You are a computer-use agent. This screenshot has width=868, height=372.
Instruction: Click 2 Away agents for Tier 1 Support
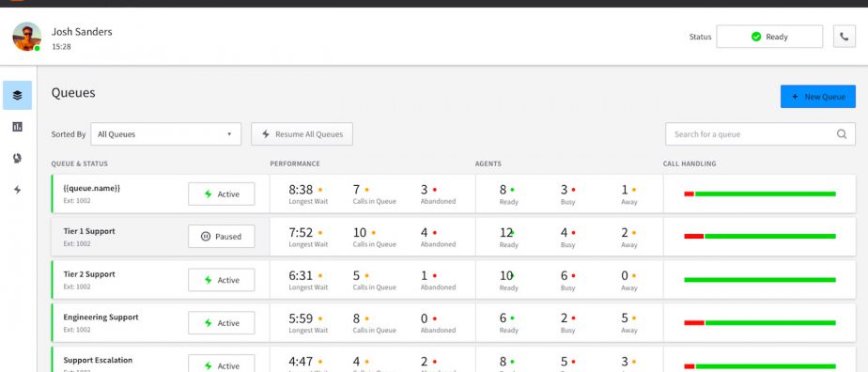pos(625,233)
